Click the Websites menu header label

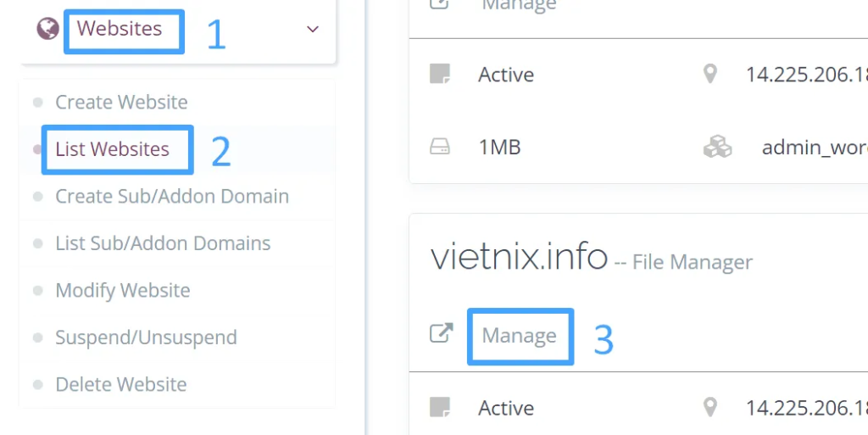click(120, 29)
